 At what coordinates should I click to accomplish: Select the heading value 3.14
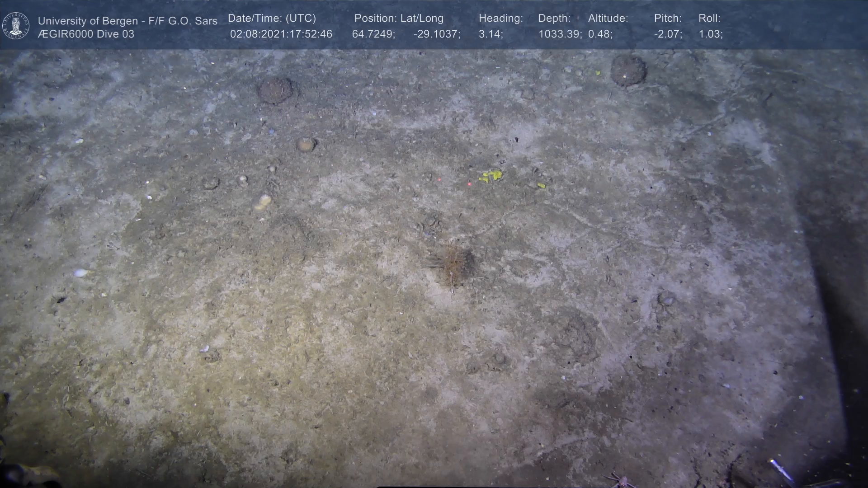(490, 34)
